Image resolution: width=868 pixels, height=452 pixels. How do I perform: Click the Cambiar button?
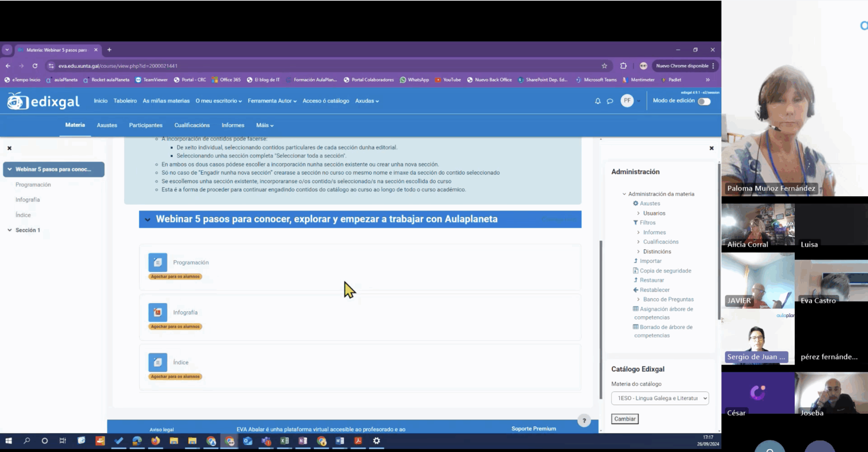pos(625,419)
